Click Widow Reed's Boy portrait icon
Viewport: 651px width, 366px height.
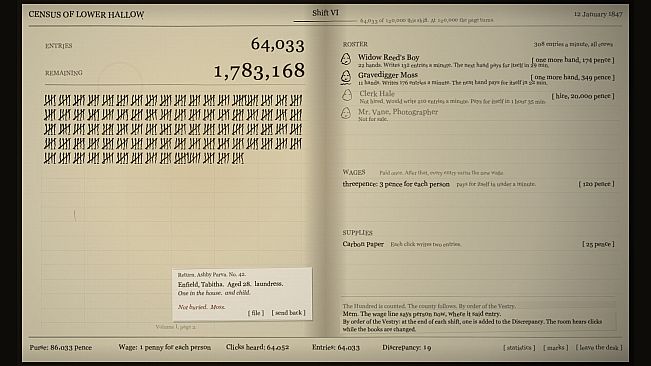click(346, 59)
